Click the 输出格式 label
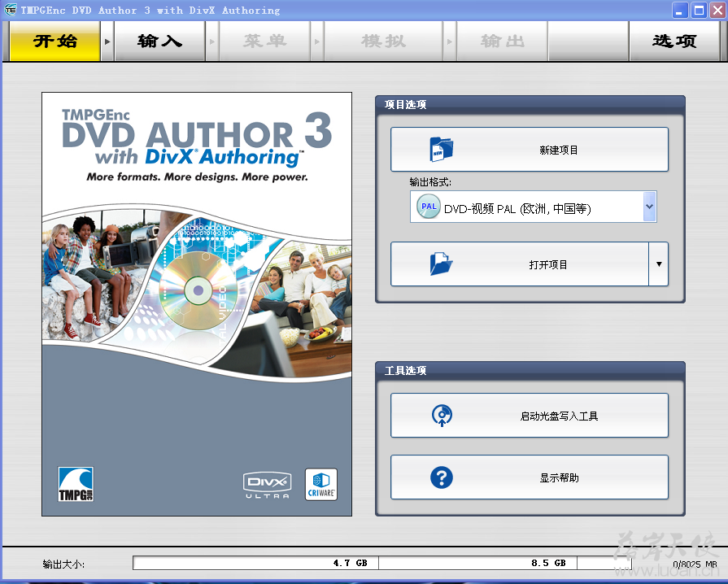728x584 pixels. tap(430, 182)
